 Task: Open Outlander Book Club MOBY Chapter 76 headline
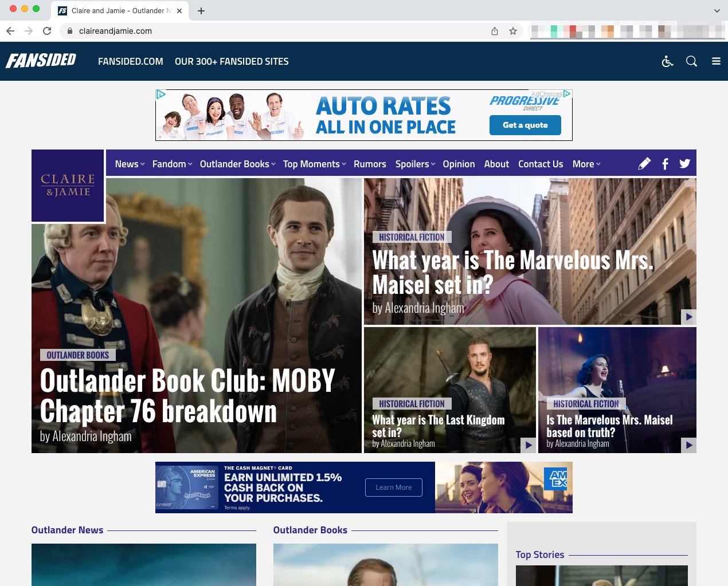click(x=187, y=396)
